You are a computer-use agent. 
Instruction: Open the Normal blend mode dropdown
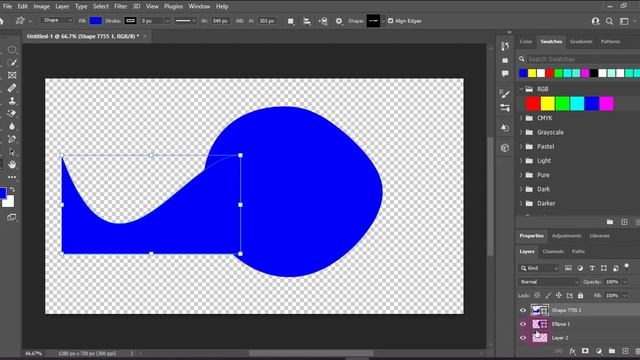[549, 282]
